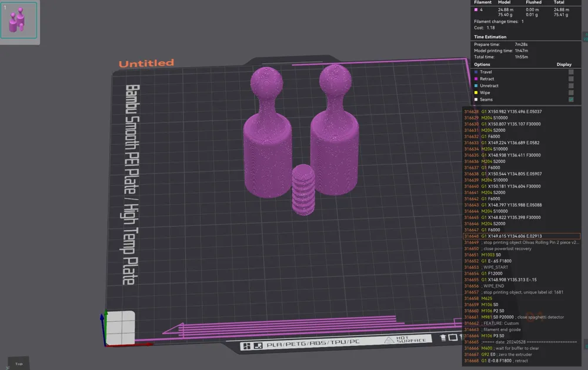The height and width of the screenshot is (370, 588).
Task: Click Model printing time value 1h47m
Action: [521, 51]
